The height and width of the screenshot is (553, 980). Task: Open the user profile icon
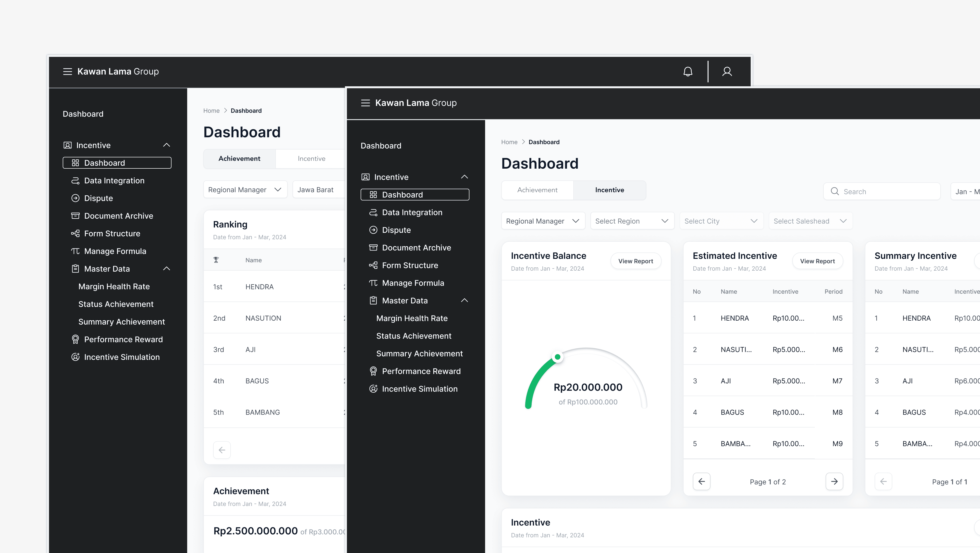pyautogui.click(x=727, y=71)
